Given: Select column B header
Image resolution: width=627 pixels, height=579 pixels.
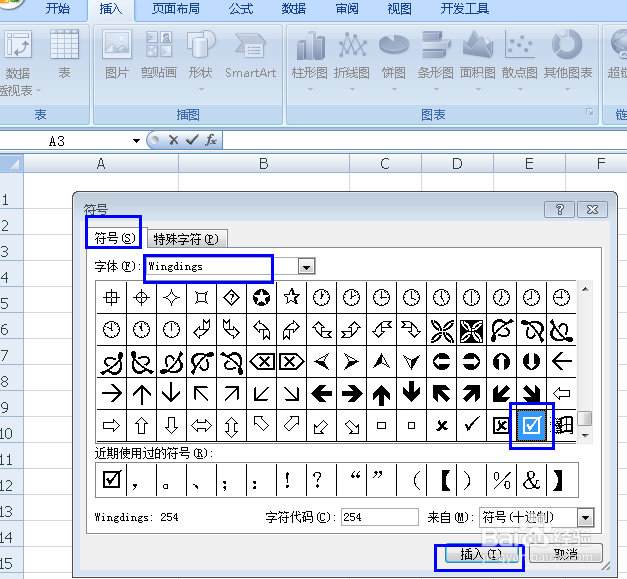Looking at the screenshot, I should (264, 163).
